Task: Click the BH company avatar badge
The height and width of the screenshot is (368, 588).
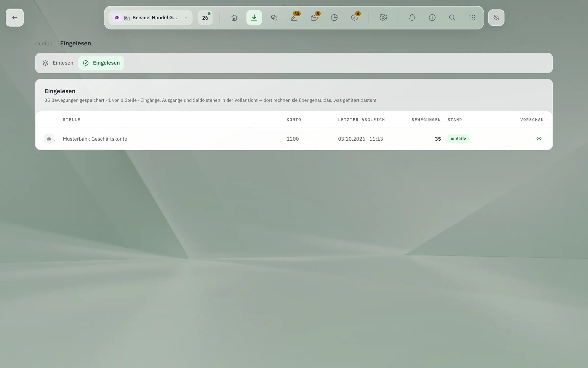Action: (117, 18)
